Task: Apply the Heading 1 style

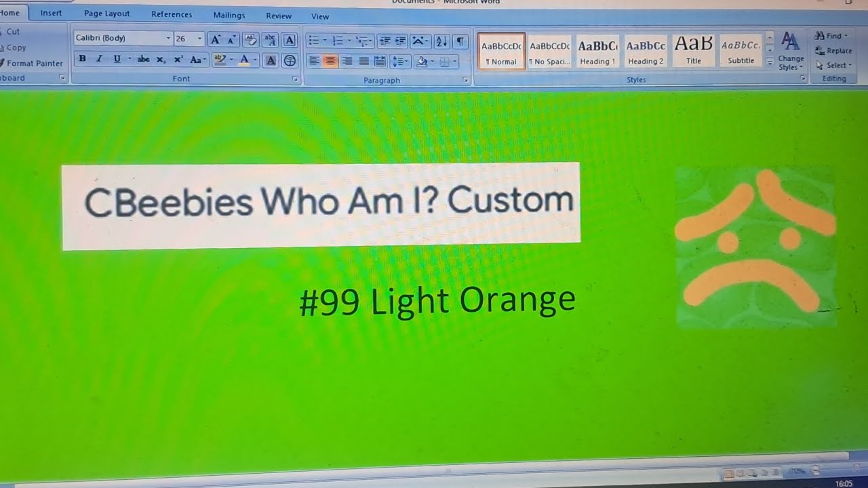Action: [597, 52]
